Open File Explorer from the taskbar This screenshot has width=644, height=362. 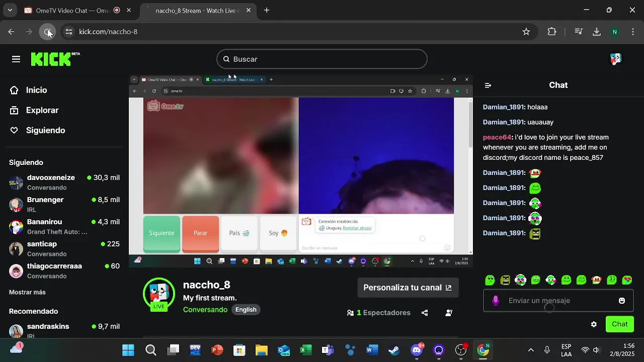[261, 350]
